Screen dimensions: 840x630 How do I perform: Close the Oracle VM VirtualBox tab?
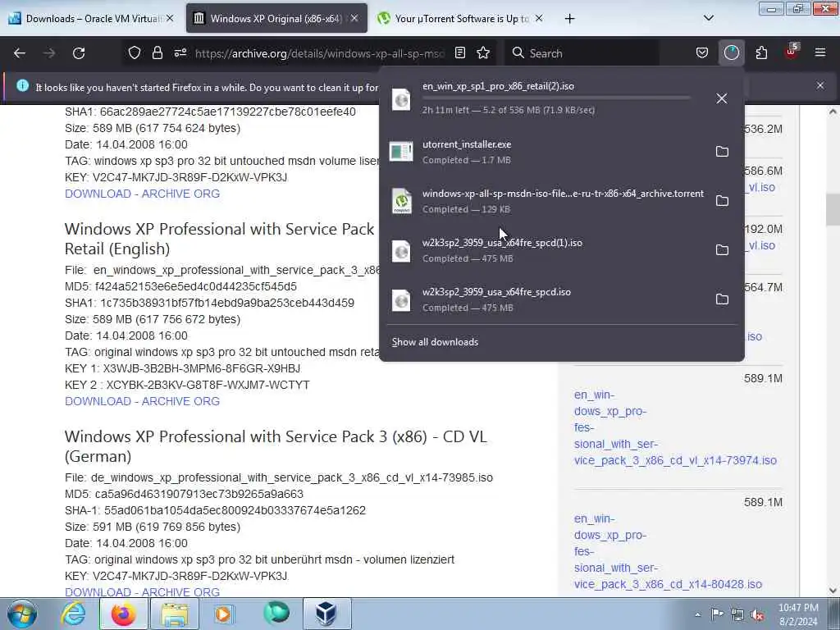170,18
